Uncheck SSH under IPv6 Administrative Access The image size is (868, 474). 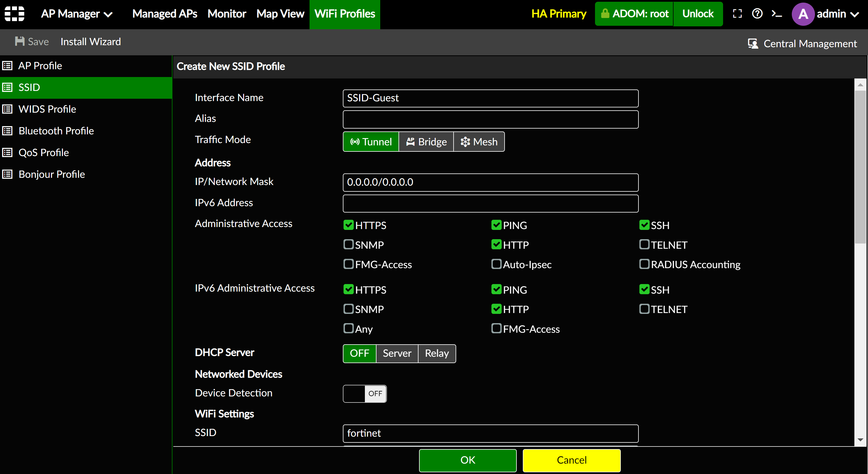tap(644, 289)
